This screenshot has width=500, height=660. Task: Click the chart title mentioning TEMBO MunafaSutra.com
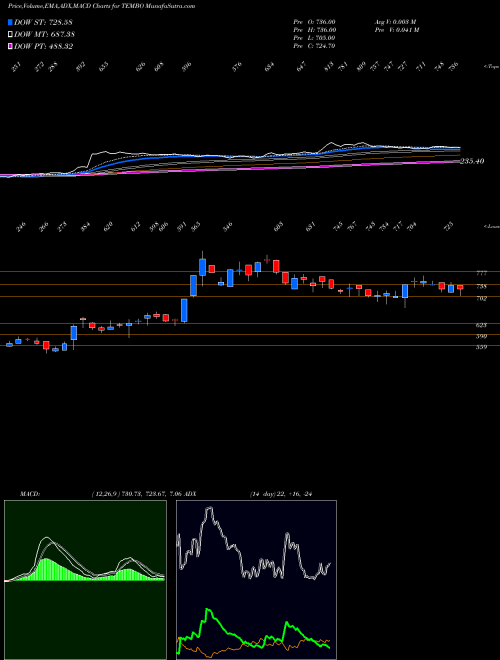101,7
